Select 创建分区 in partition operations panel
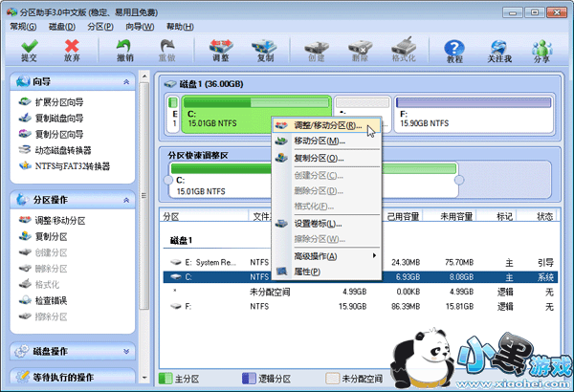574x392 pixels. click(x=43, y=252)
